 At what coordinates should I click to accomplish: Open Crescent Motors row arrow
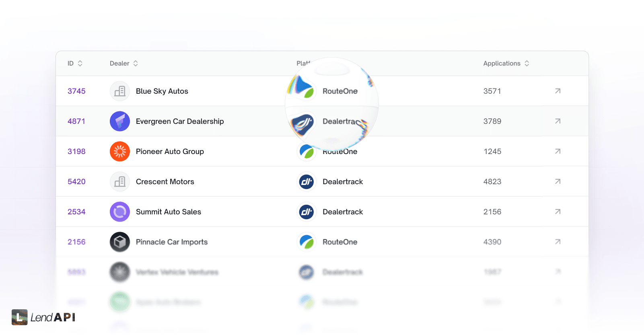558,181
